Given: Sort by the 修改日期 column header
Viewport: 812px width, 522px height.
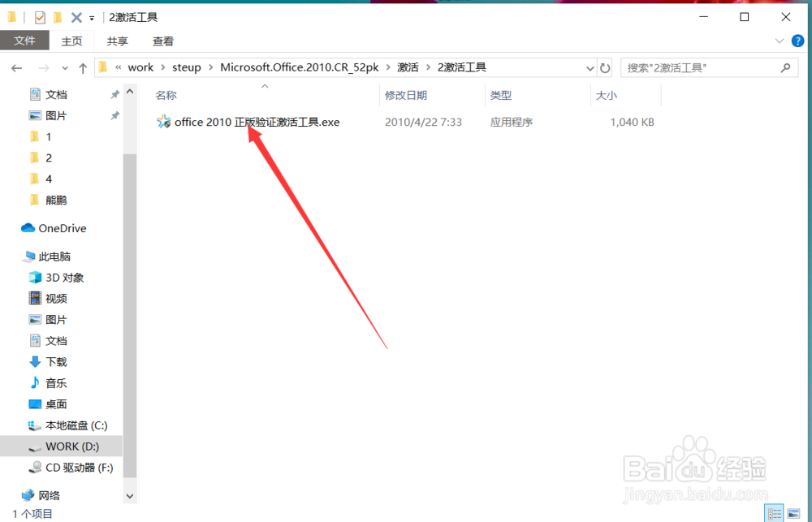Looking at the screenshot, I should tap(405, 95).
